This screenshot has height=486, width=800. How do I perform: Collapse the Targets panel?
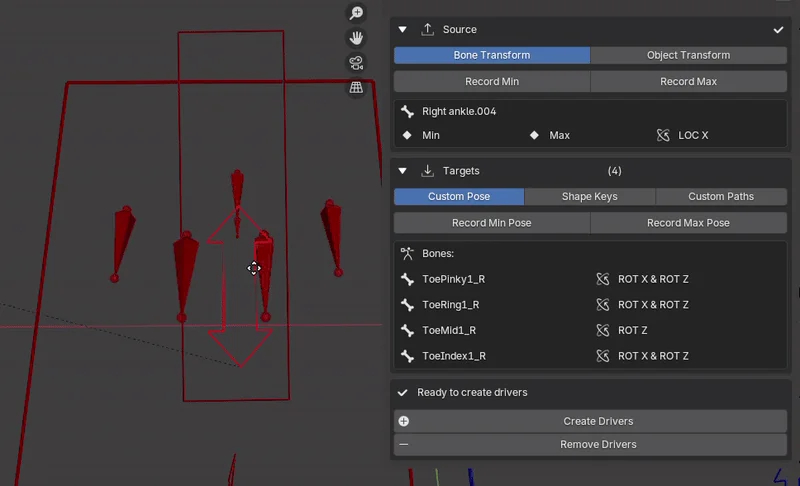click(403, 171)
